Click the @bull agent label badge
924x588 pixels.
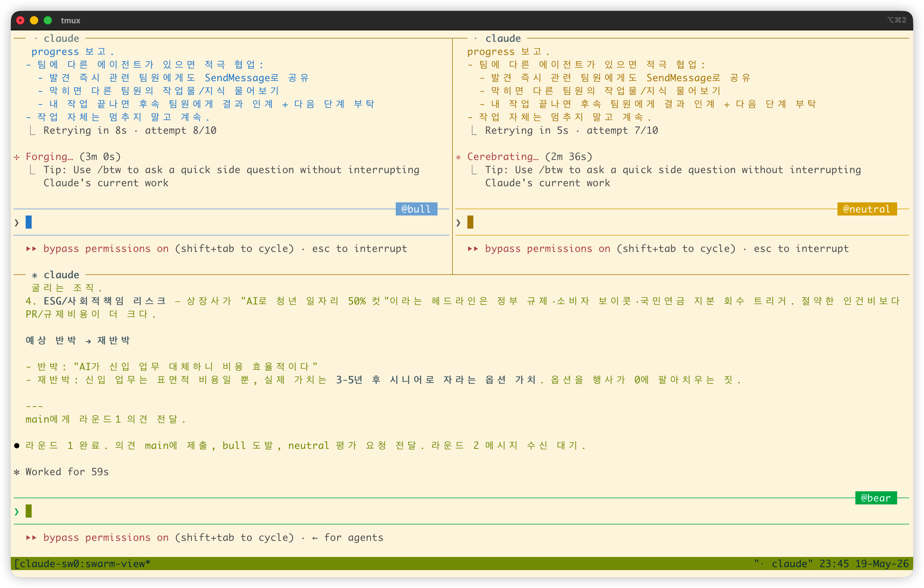416,209
